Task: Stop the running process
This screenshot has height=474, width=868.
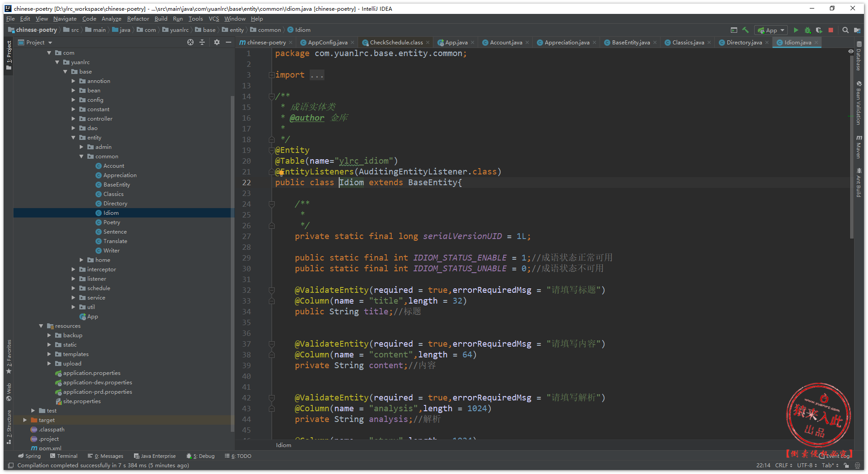Action: (831, 30)
